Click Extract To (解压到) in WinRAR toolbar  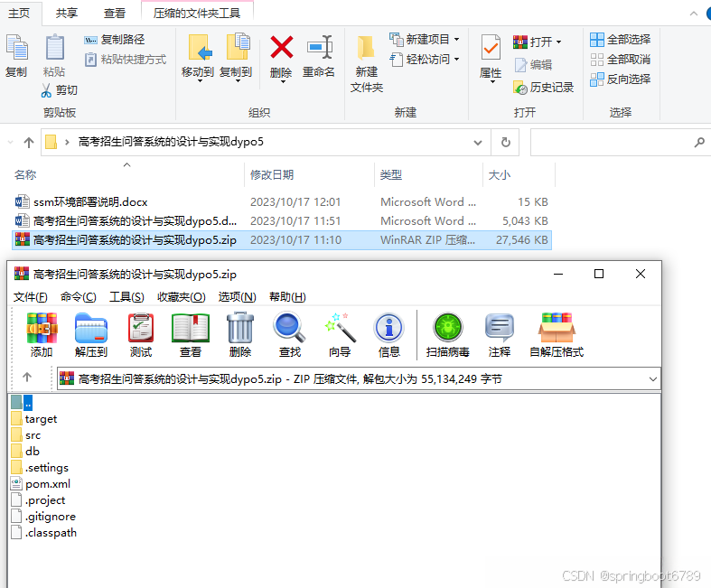click(90, 334)
